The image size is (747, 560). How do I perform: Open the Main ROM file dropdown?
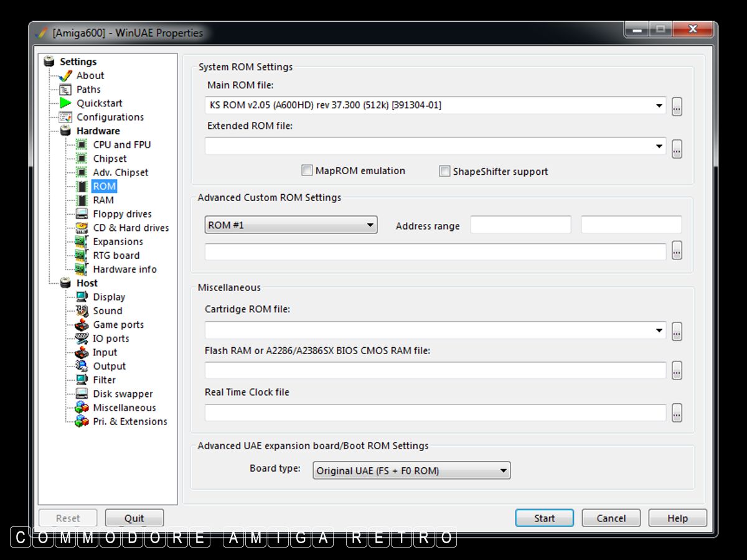[x=659, y=106]
